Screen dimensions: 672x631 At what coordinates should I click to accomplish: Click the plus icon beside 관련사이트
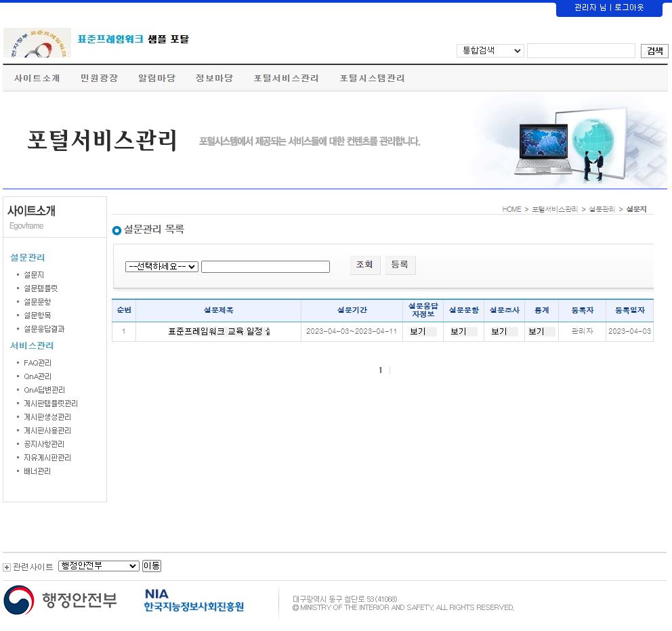click(x=7, y=567)
